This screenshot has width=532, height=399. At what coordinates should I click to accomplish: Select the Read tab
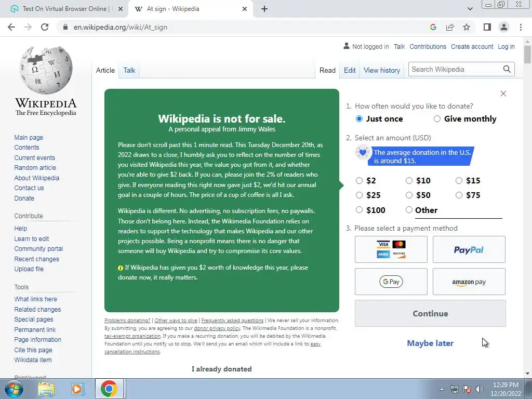point(327,70)
